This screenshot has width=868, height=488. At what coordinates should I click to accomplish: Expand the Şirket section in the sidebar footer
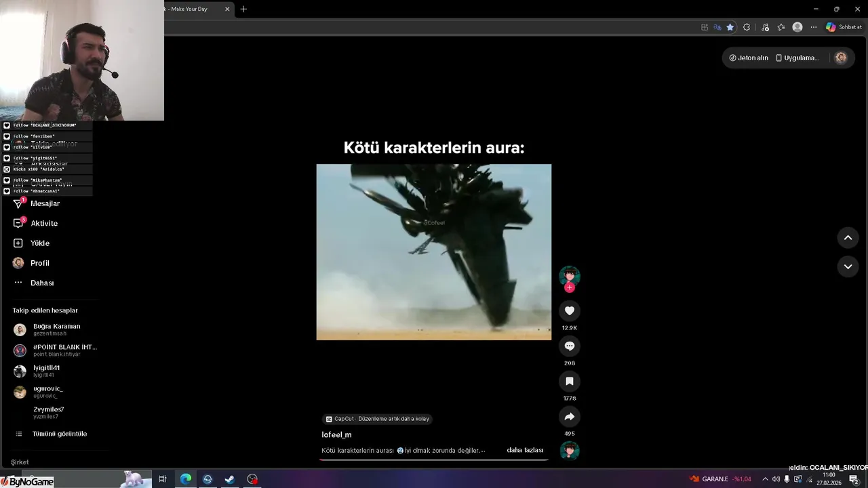[20, 462]
